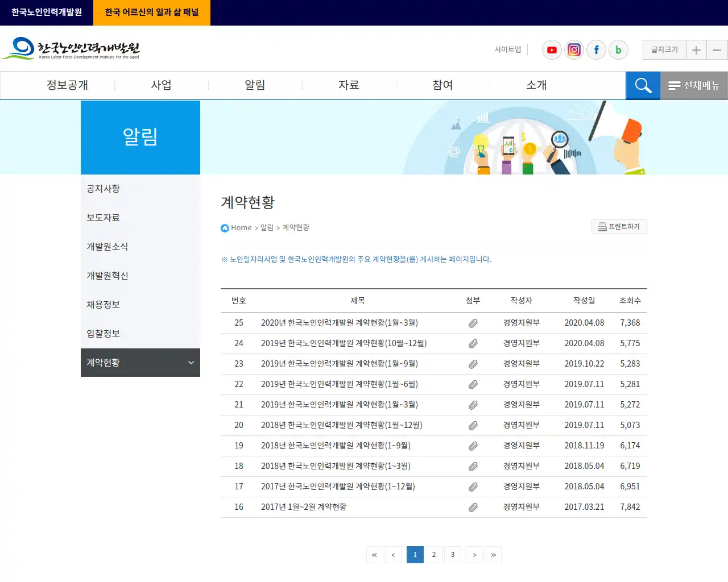
Task: Go to previous page arrow
Action: [x=393, y=555]
